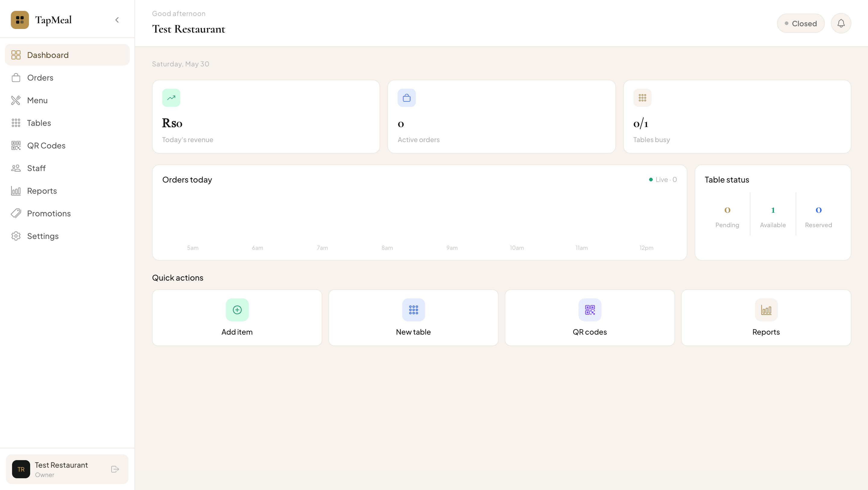Click the QR codes quick action icon
The width and height of the screenshot is (868, 490).
[x=590, y=310]
